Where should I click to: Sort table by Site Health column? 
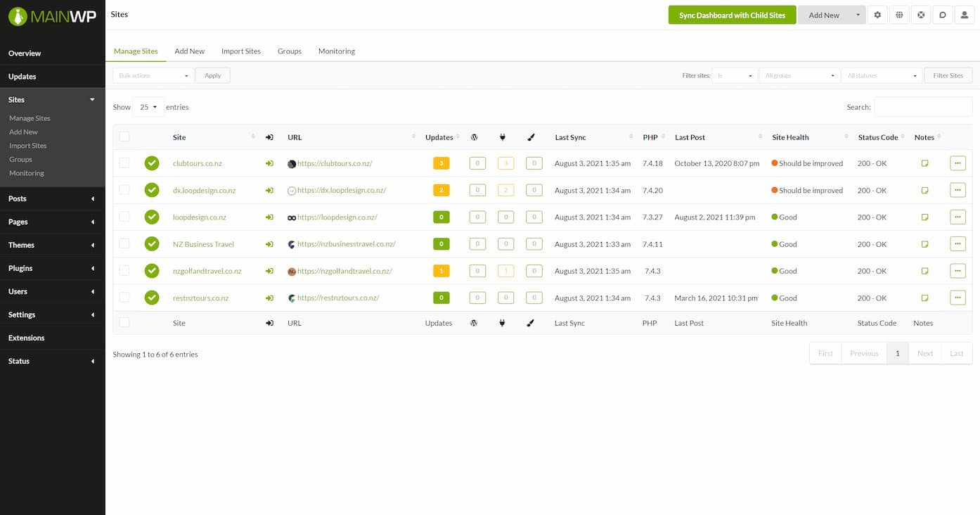click(790, 137)
